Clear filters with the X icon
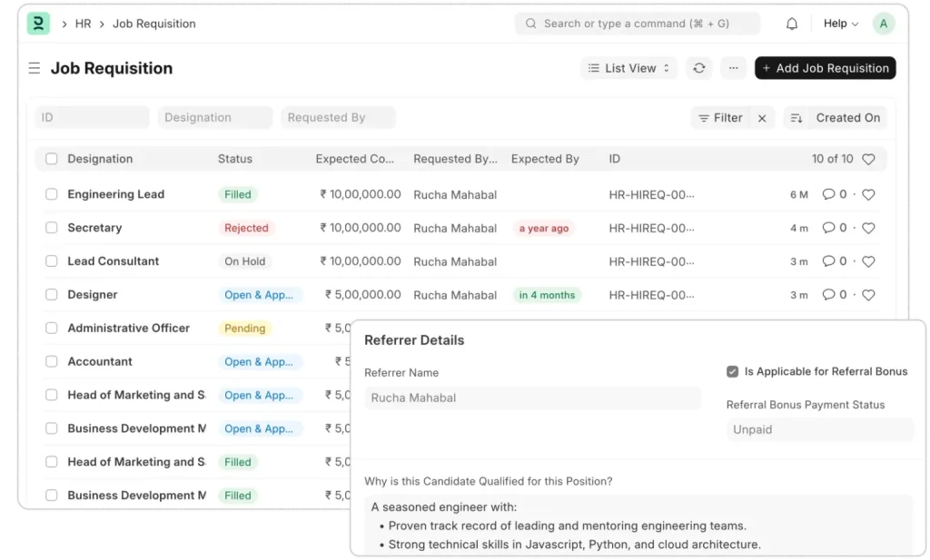 tap(762, 118)
